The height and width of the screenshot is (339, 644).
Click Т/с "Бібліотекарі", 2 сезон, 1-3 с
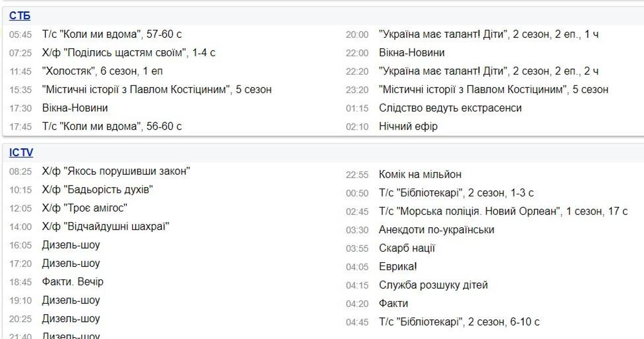tap(456, 193)
